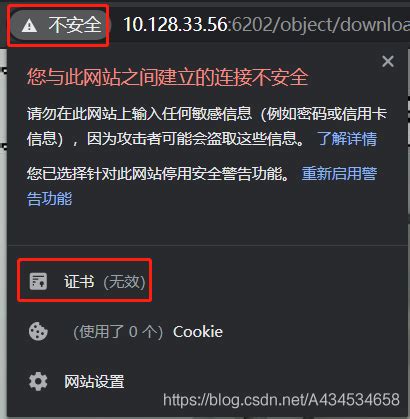Click the certificate icon in the popup

coord(38,282)
